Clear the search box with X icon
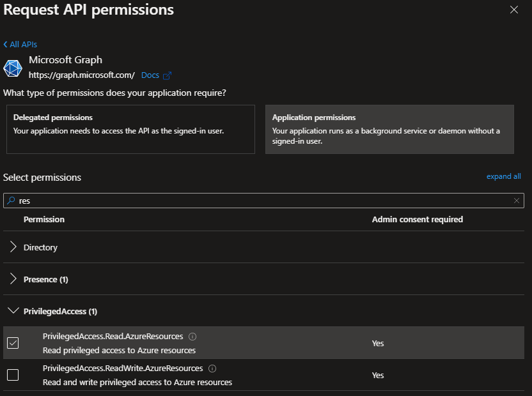Screen dimensions: 532x396 tap(517, 201)
